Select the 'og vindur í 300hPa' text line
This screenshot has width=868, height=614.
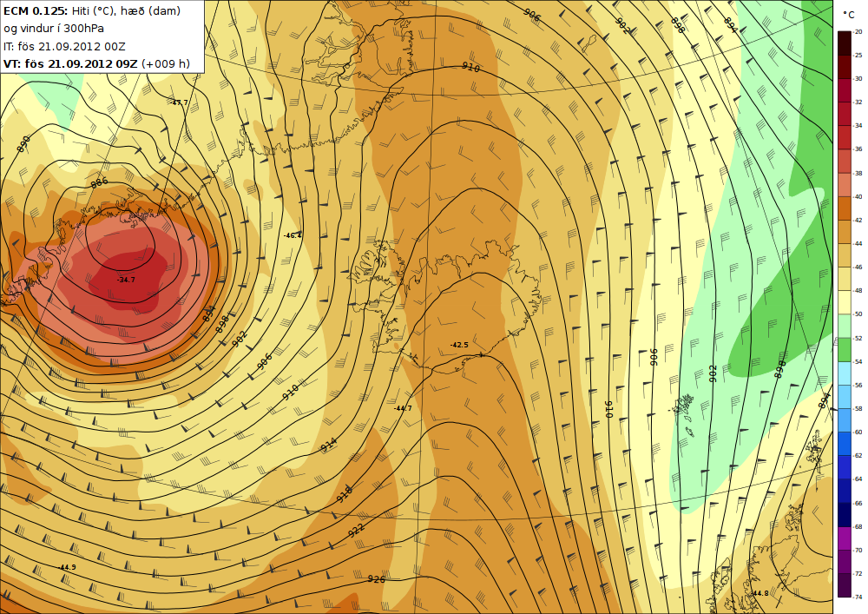(54, 29)
